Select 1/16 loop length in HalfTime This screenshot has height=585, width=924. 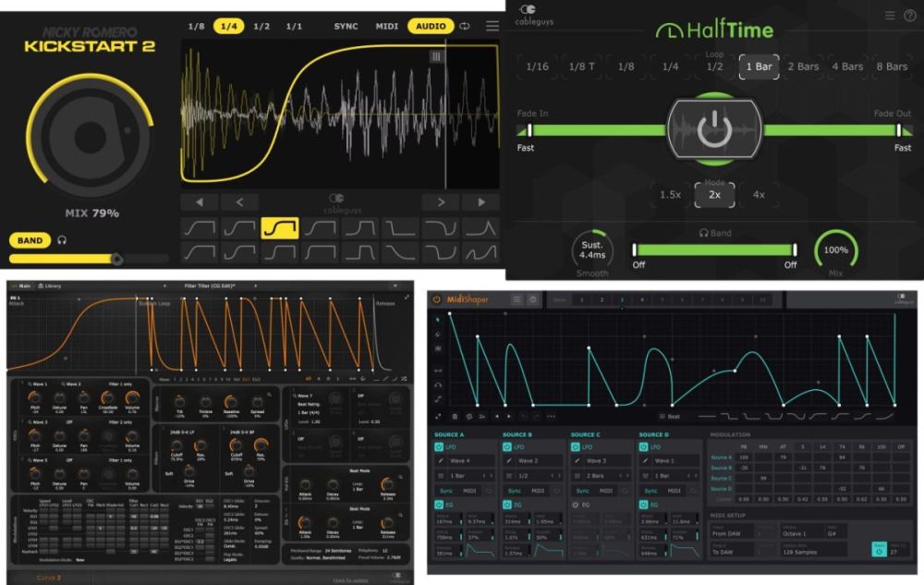[x=537, y=67]
